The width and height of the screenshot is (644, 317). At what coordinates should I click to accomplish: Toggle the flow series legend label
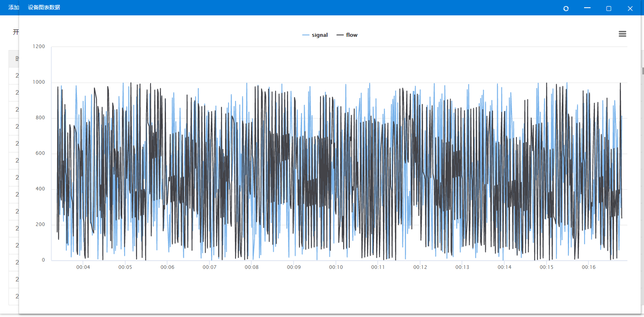point(351,35)
